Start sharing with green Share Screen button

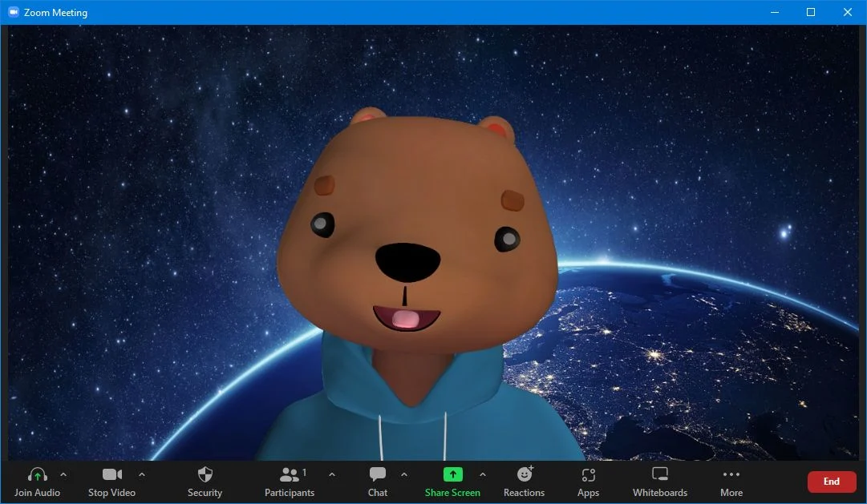click(452, 475)
